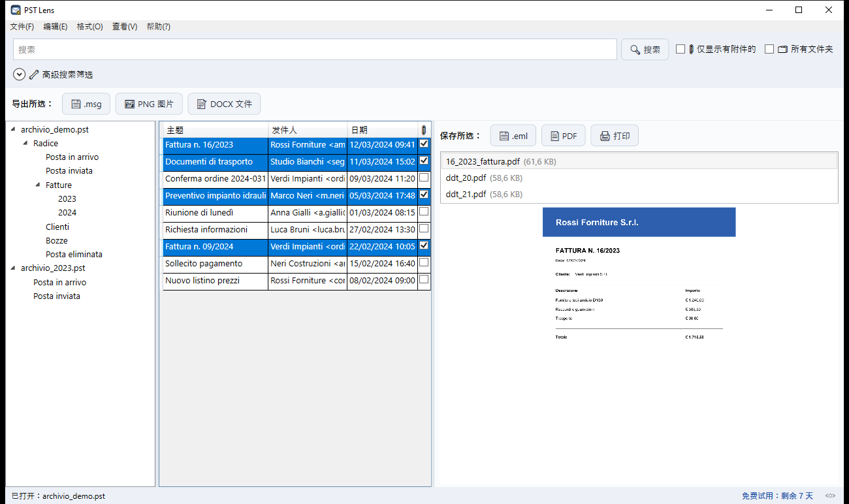The width and height of the screenshot is (849, 504).
Task: Open the 格式(O) menu
Action: (90, 27)
